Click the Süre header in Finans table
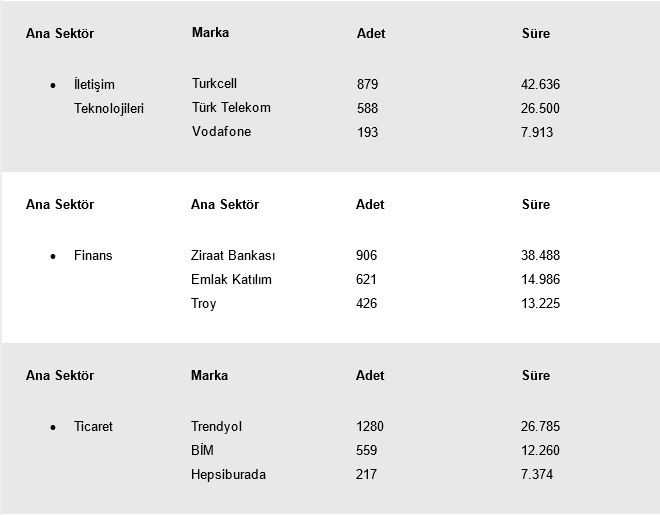The height and width of the screenshot is (515, 660). [x=536, y=204]
